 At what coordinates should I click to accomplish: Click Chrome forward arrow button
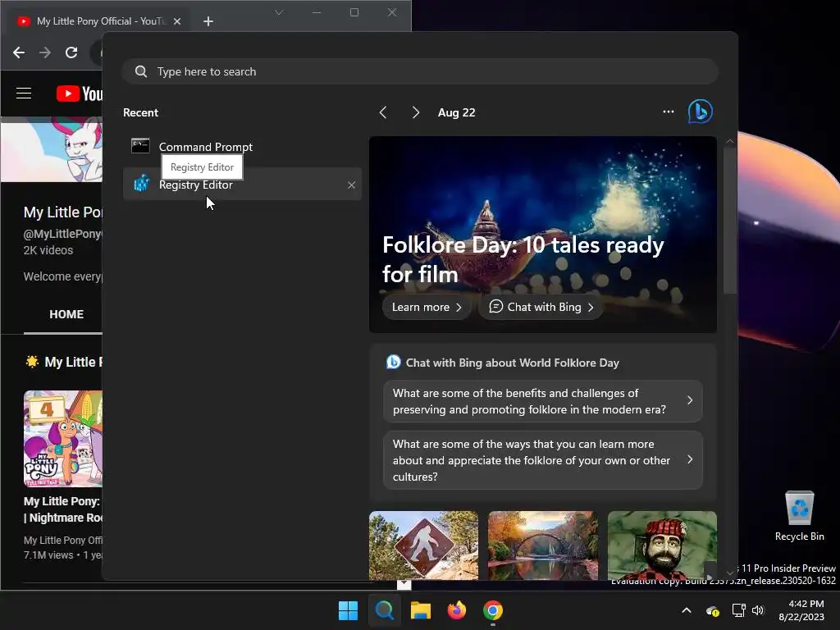(x=45, y=52)
